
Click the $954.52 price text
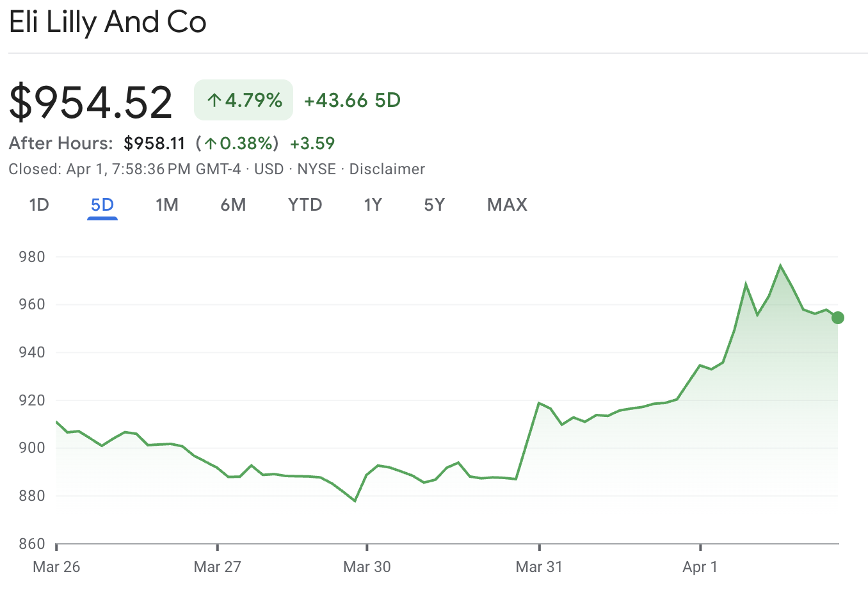pyautogui.click(x=90, y=100)
